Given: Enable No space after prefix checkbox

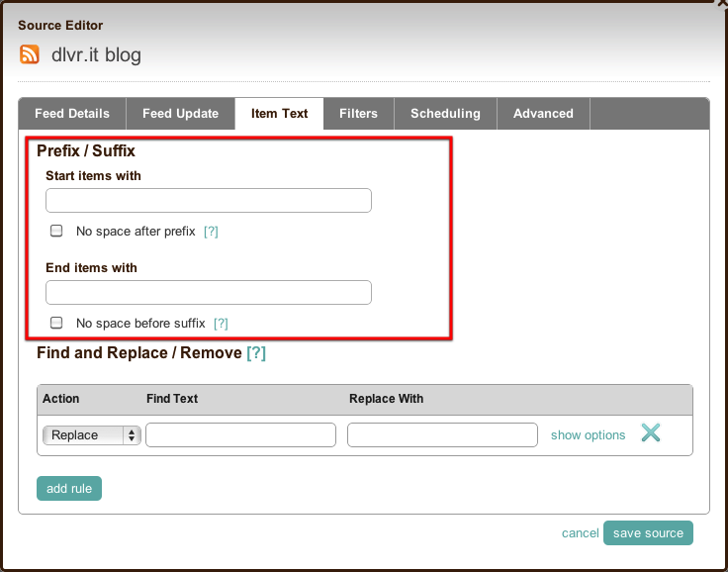Looking at the screenshot, I should pyautogui.click(x=56, y=231).
